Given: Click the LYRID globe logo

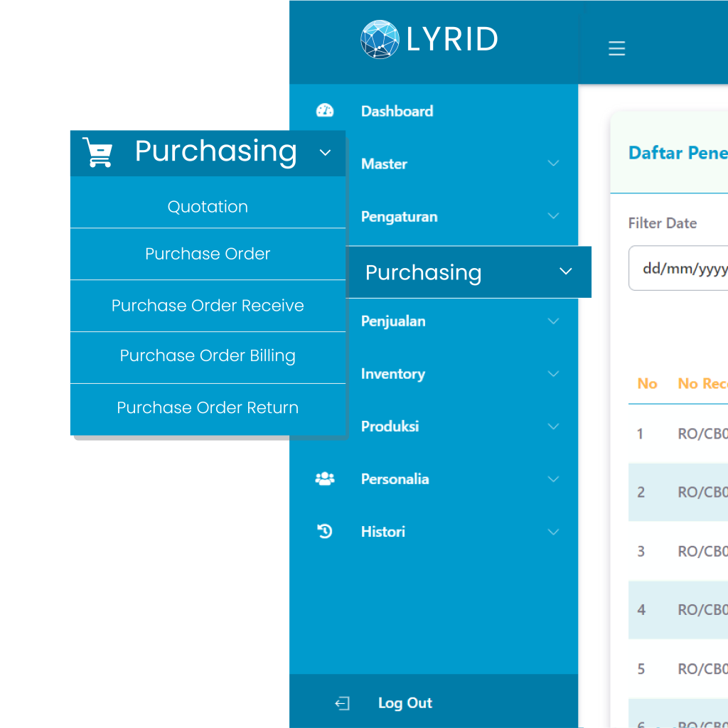Looking at the screenshot, I should (x=380, y=40).
